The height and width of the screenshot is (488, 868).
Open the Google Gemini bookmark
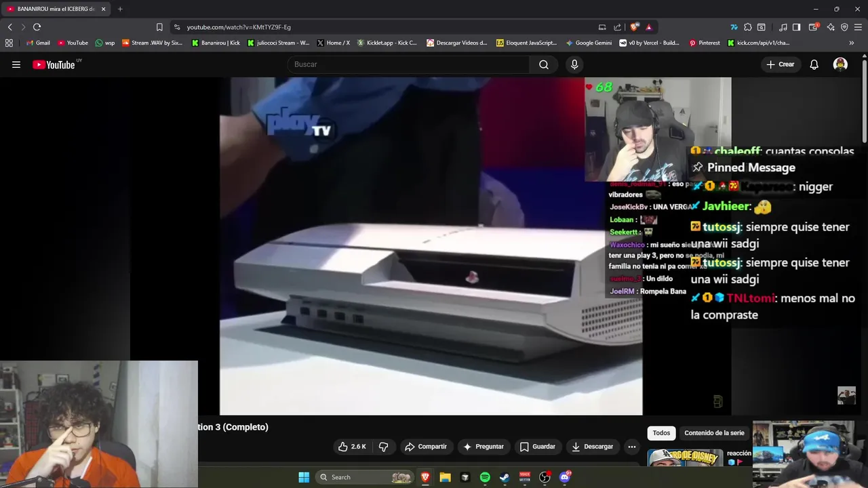(x=589, y=43)
